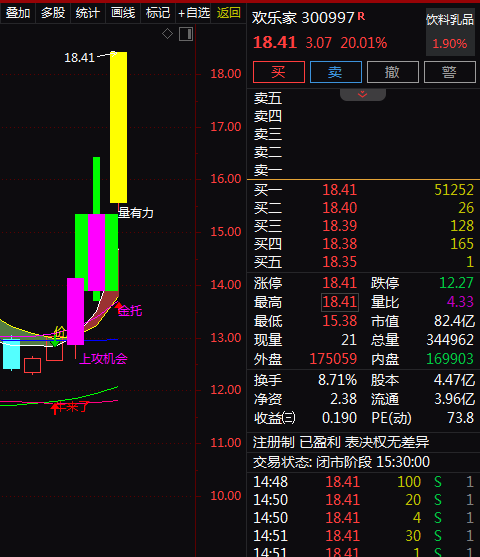Image resolution: width=480 pixels, height=557 pixels.
Task: Click the highlighted 最高 value 18.41
Action: (x=340, y=302)
